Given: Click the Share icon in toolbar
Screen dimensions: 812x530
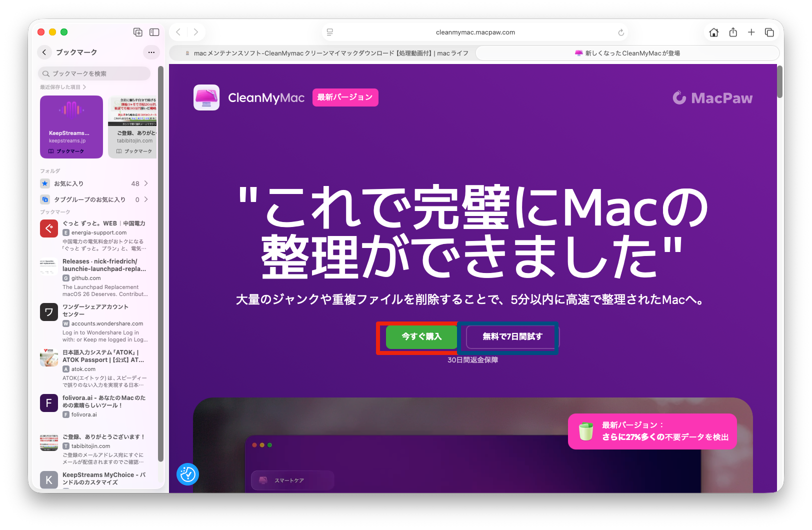Looking at the screenshot, I should pos(733,32).
